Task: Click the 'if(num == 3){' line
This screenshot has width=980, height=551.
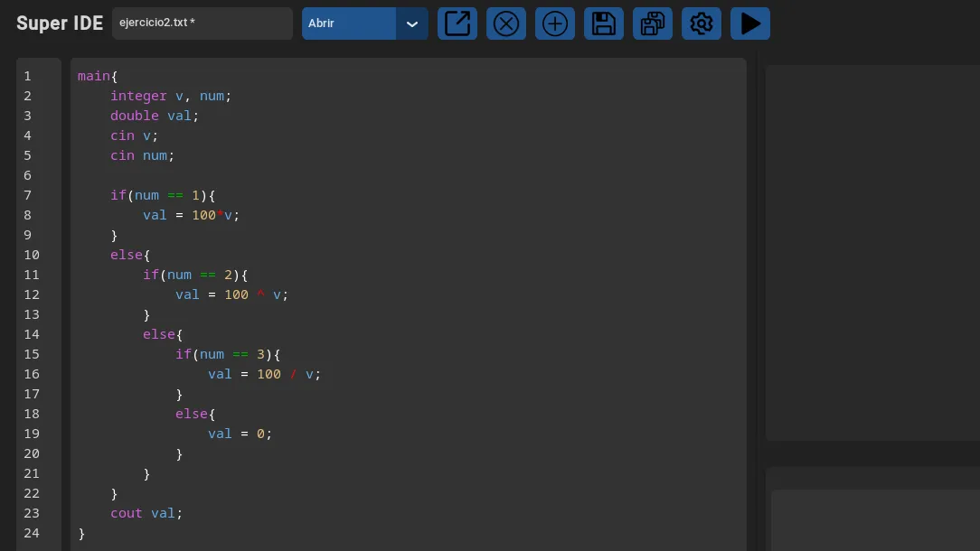Action: click(x=228, y=354)
